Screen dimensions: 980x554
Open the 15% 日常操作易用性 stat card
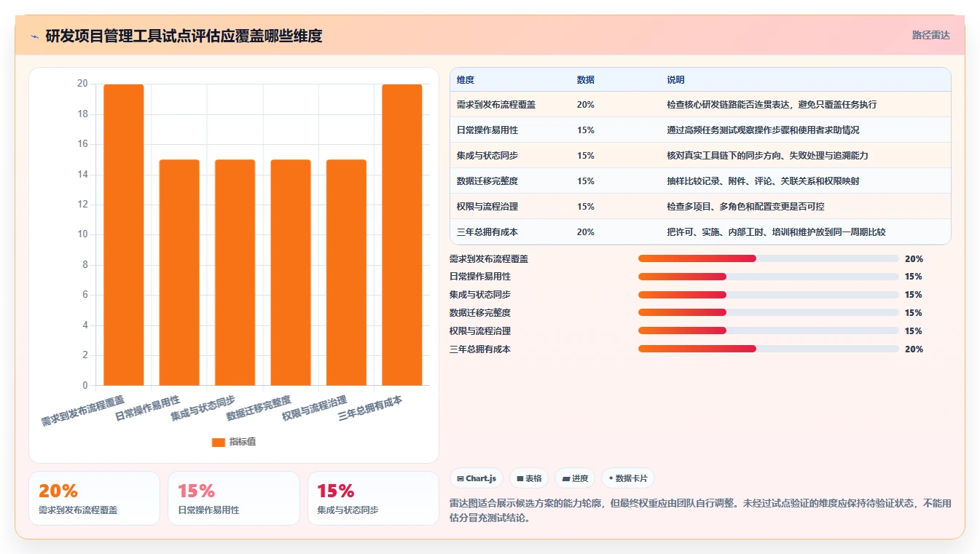(234, 498)
